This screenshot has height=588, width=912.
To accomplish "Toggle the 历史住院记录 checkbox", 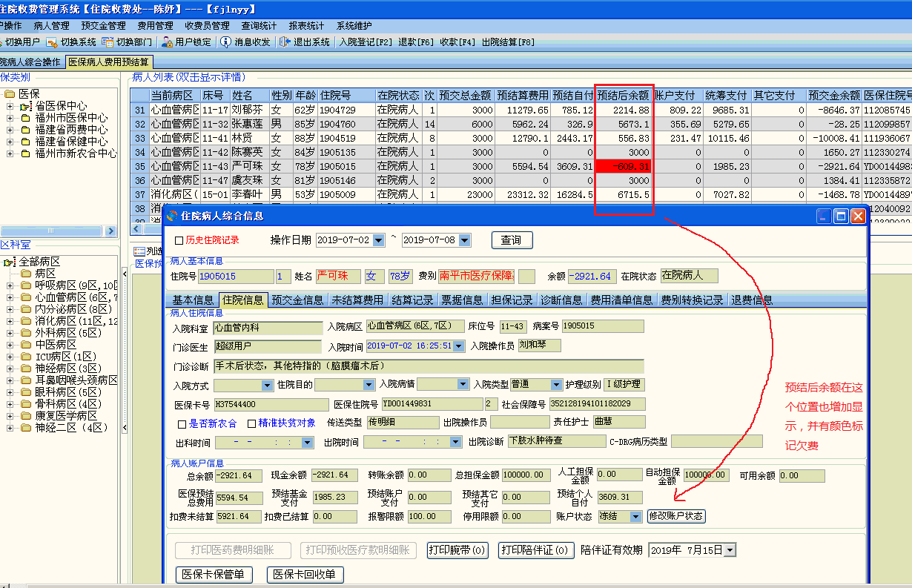I will (x=179, y=240).
